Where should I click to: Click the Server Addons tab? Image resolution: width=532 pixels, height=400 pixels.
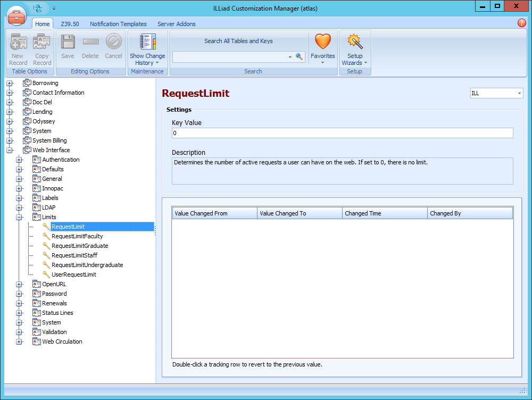176,23
